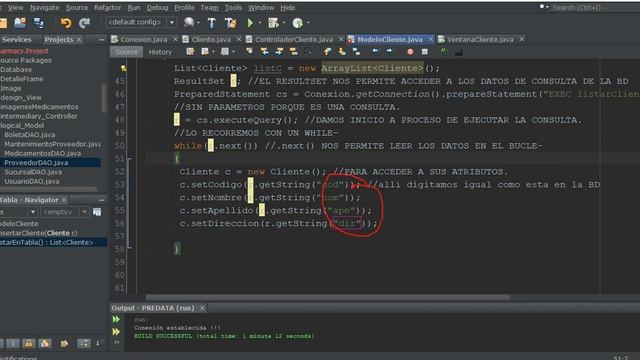Click the yellow double-arrow re-run icon in Output
This screenshot has width=640, height=360.
pyautogui.click(x=116, y=332)
